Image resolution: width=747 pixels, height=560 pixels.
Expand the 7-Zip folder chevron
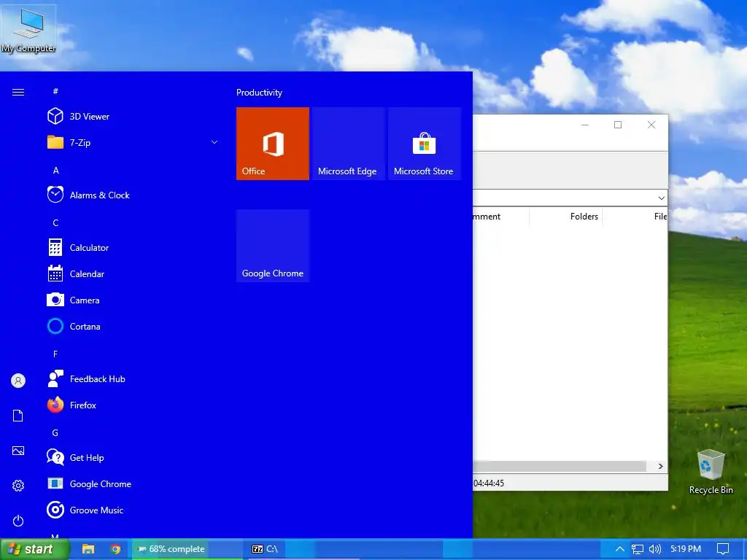[x=214, y=142]
